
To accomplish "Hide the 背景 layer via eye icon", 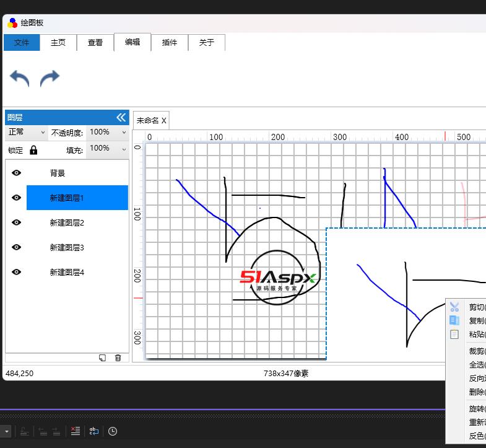I will (x=16, y=173).
